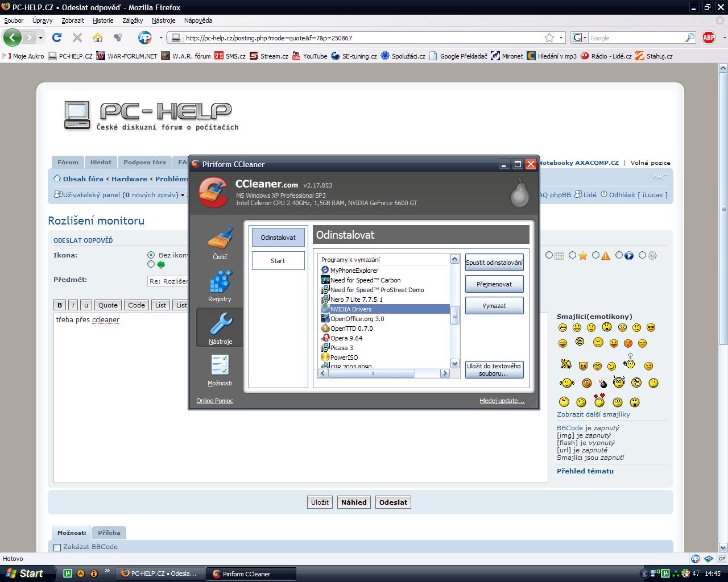Open the Příloha tab below the editor
This screenshot has width=728, height=582.
click(x=109, y=533)
